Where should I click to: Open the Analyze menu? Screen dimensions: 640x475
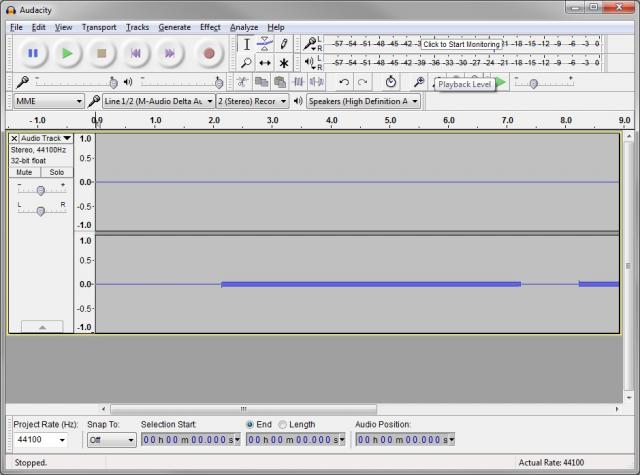click(244, 27)
